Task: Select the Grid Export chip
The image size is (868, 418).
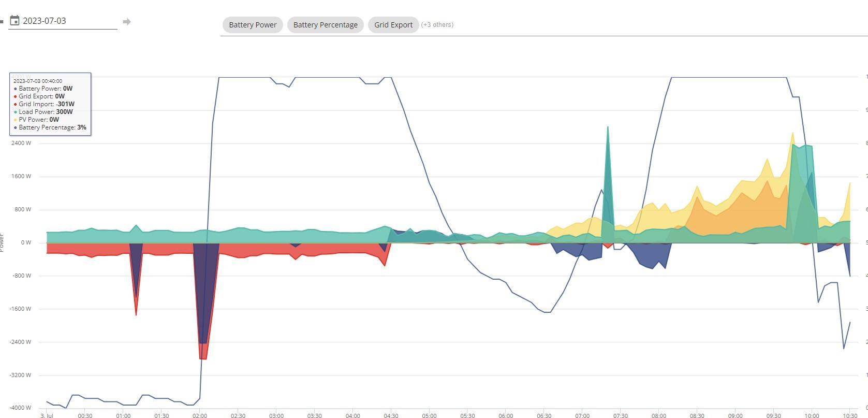Action: (393, 25)
